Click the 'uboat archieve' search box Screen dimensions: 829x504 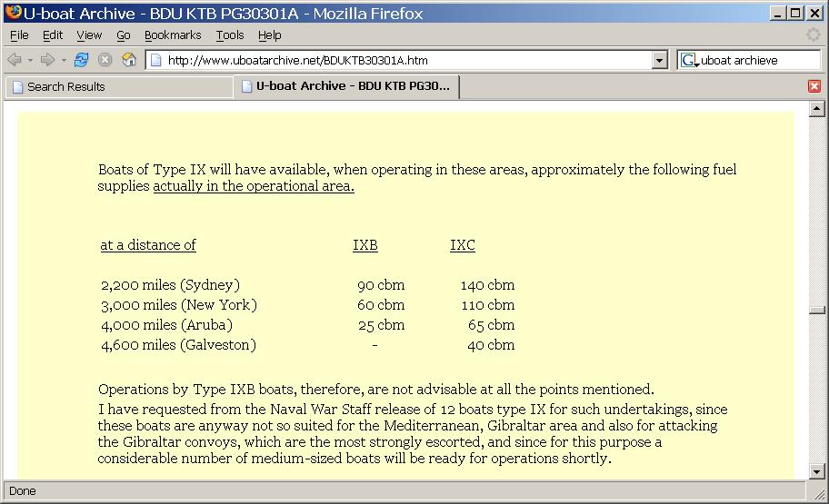(759, 60)
